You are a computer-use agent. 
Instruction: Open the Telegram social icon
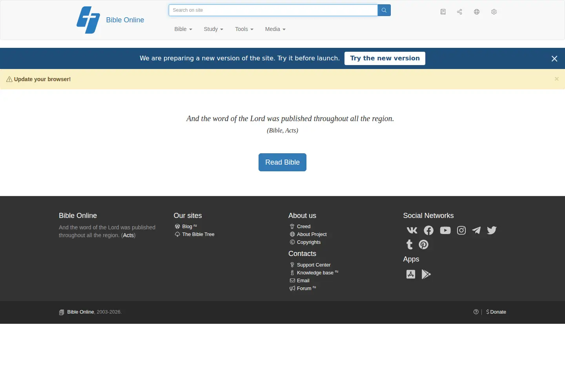476,230
